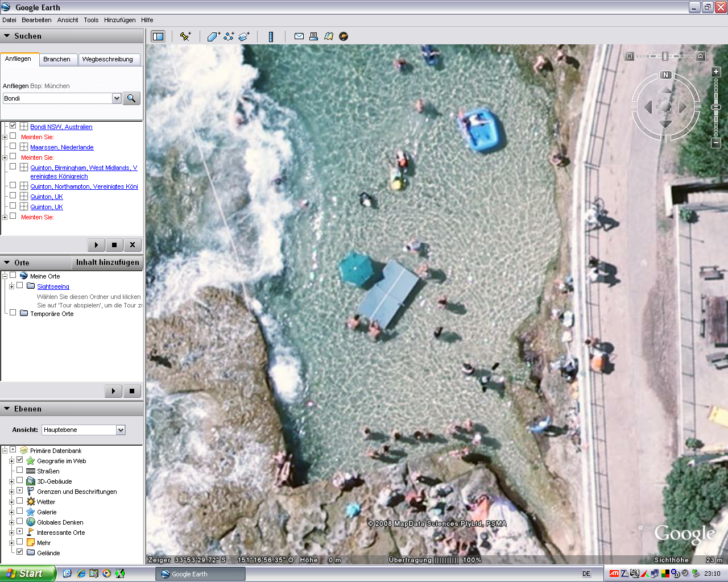
Task: Toggle the sidebar visibility button
Action: click(x=158, y=36)
